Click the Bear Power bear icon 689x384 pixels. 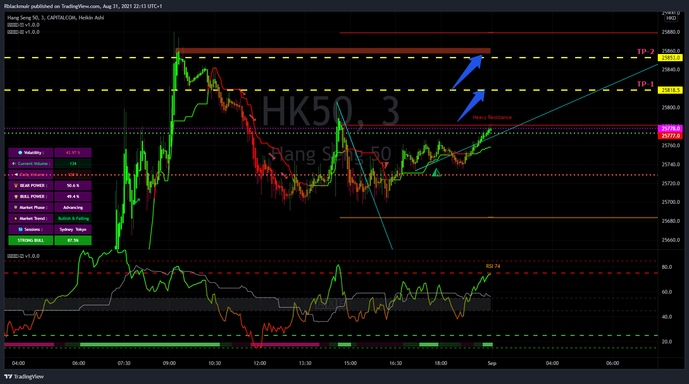[16, 185]
